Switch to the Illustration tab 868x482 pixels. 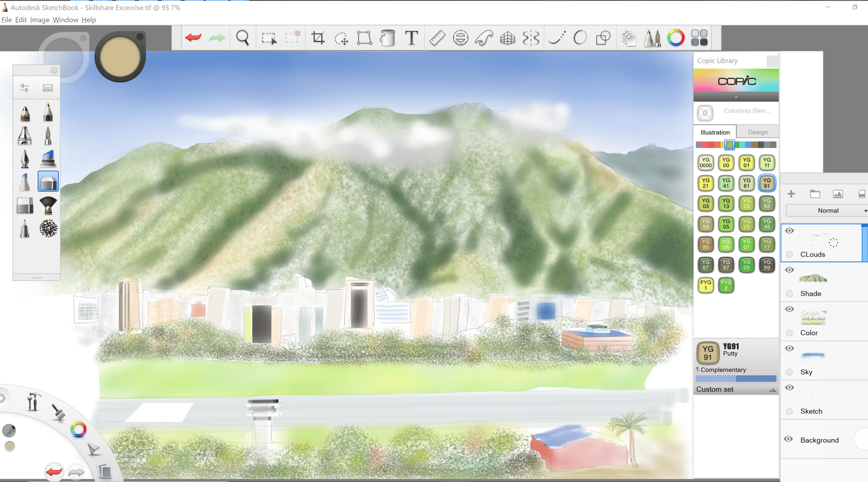715,132
